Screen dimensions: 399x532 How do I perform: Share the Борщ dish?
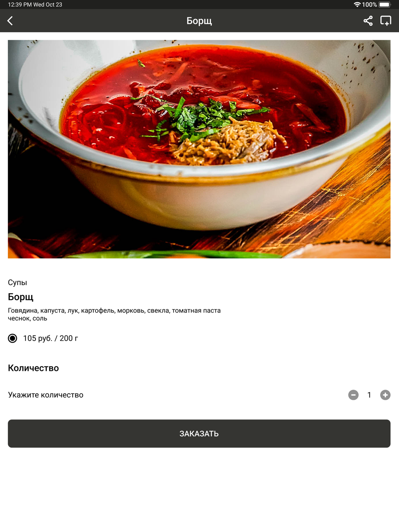(x=368, y=21)
